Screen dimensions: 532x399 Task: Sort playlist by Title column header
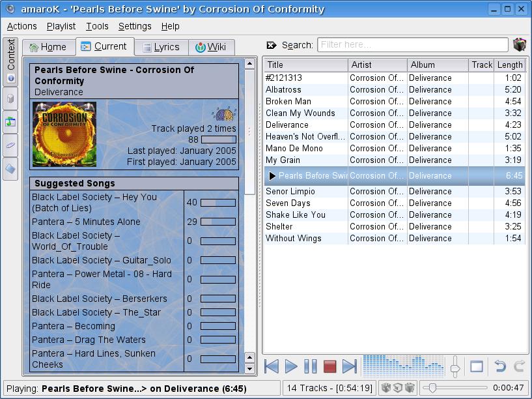(305, 65)
